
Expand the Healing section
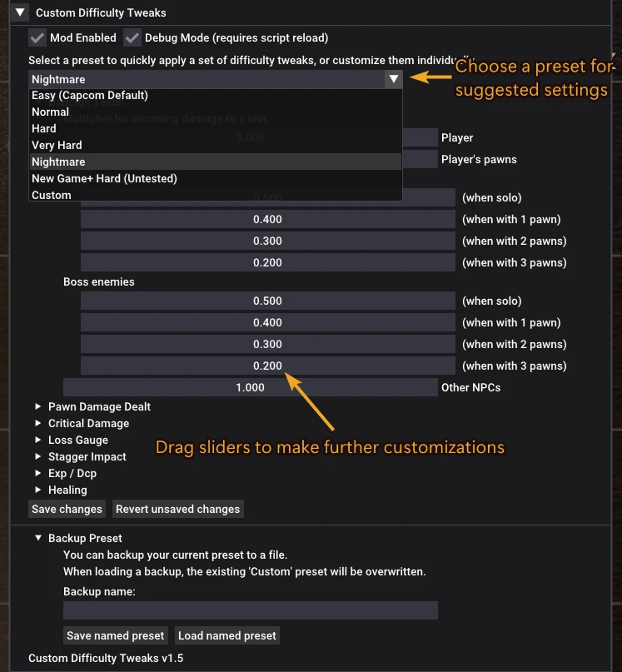tap(37, 490)
